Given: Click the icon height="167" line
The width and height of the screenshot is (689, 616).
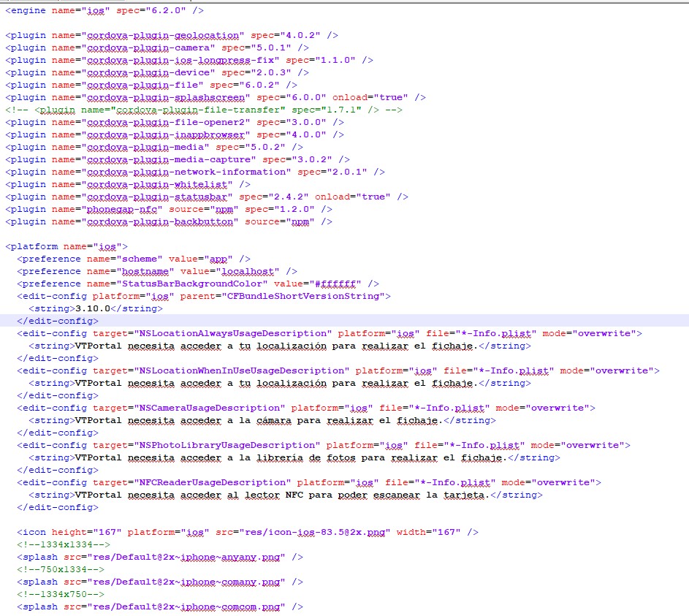Looking at the screenshot, I should coord(248,532).
